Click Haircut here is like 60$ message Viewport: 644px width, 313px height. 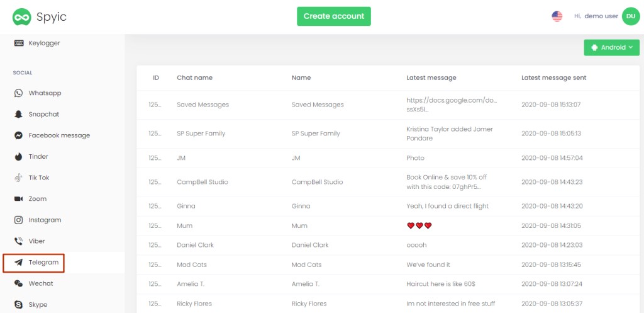point(441,284)
